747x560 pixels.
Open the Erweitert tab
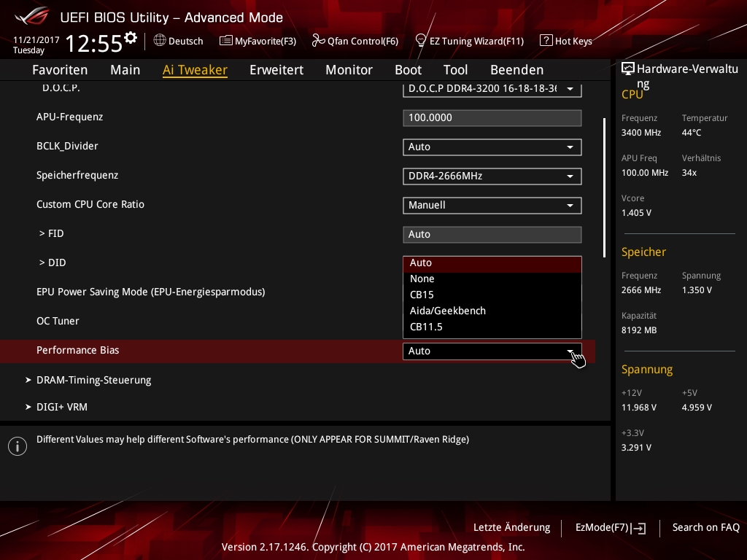click(276, 70)
